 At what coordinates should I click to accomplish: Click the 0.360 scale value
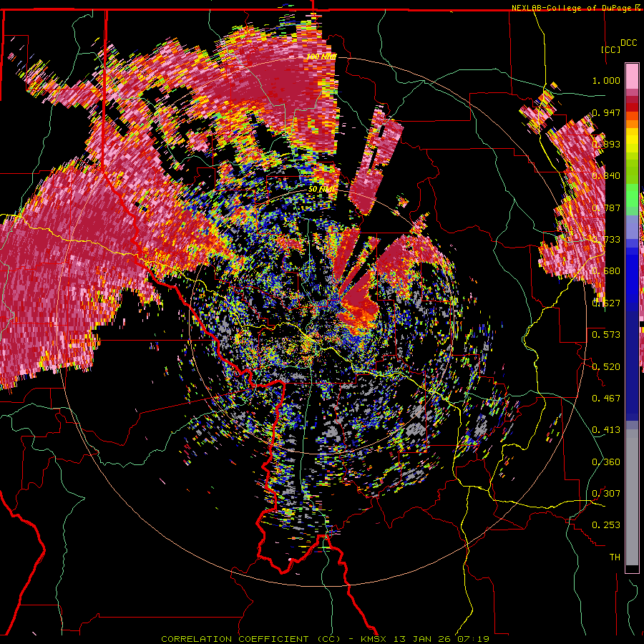click(606, 462)
